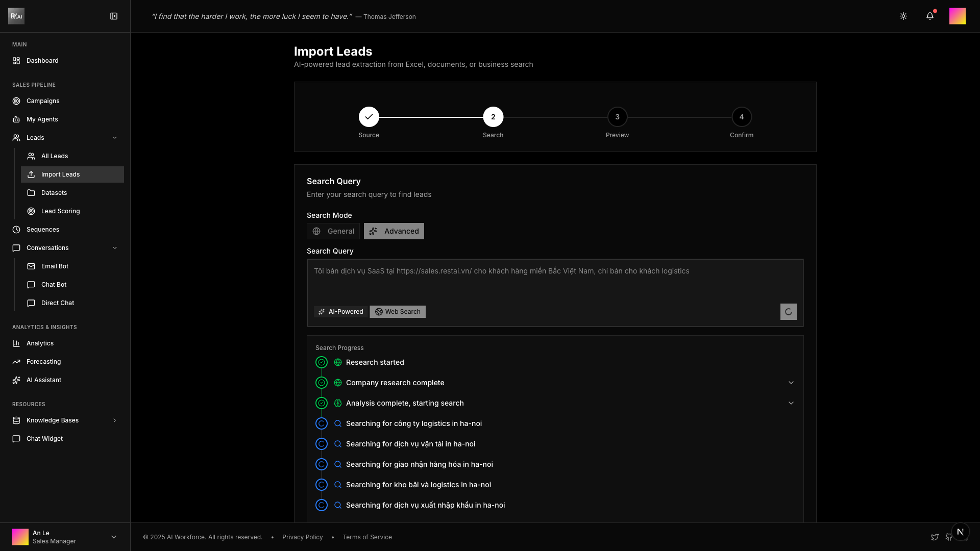Switch search mode to General
Viewport: 980px width, 551px height.
click(x=333, y=231)
